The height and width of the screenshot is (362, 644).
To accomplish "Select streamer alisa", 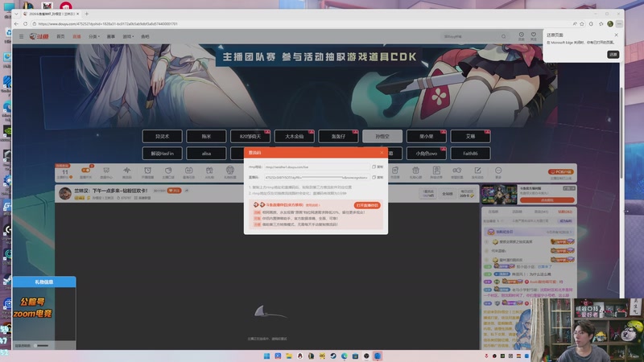I will [x=206, y=154].
